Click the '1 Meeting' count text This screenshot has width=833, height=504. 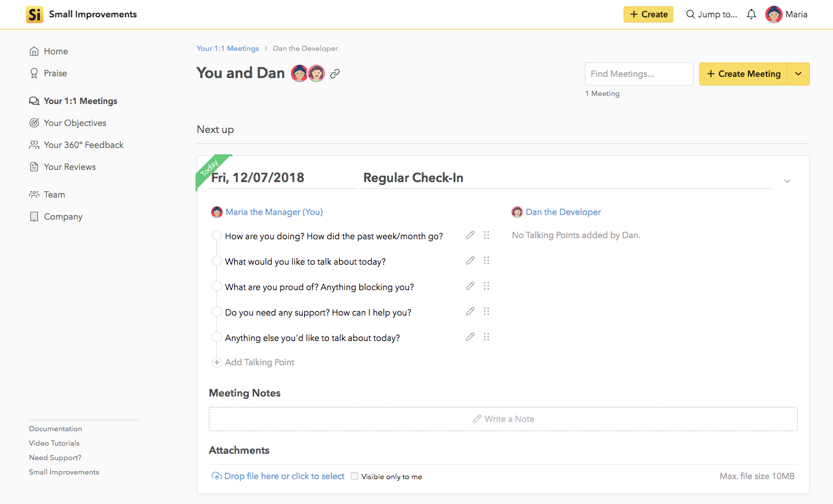tap(602, 94)
